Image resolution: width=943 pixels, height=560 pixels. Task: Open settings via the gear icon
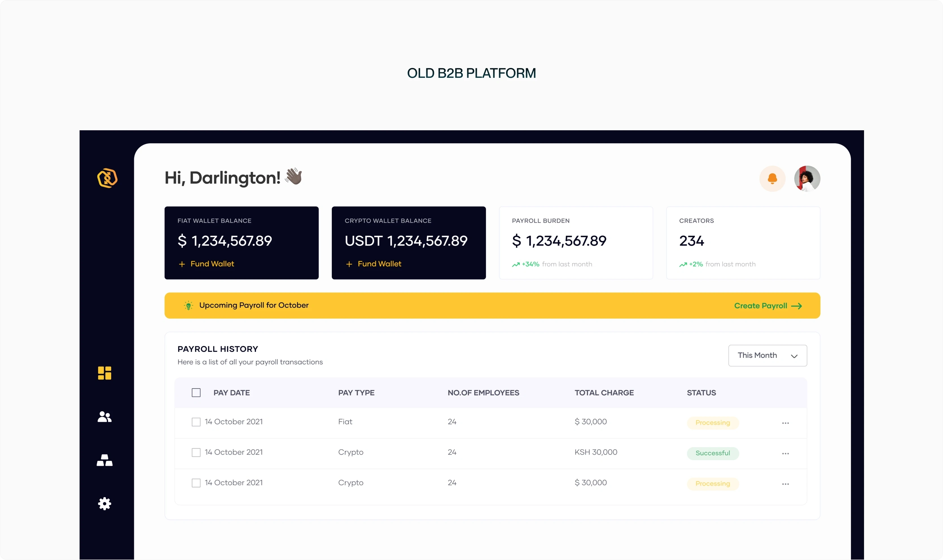(x=105, y=504)
